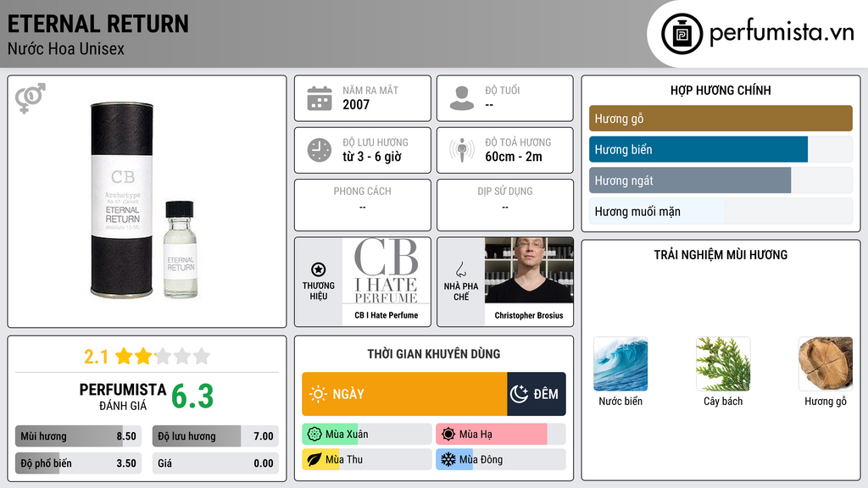Click the Perfumista đánh giá label

[x=123, y=396]
